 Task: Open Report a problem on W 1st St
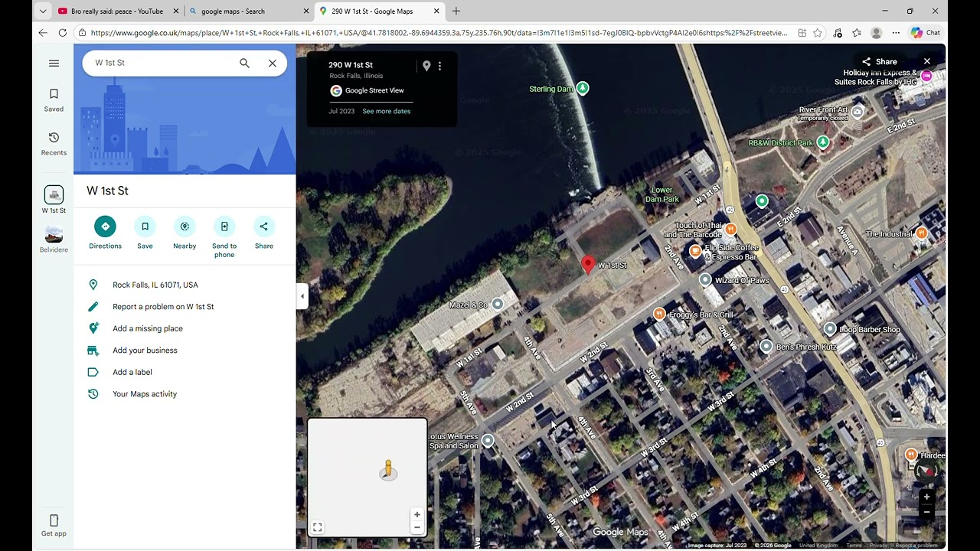click(185, 307)
